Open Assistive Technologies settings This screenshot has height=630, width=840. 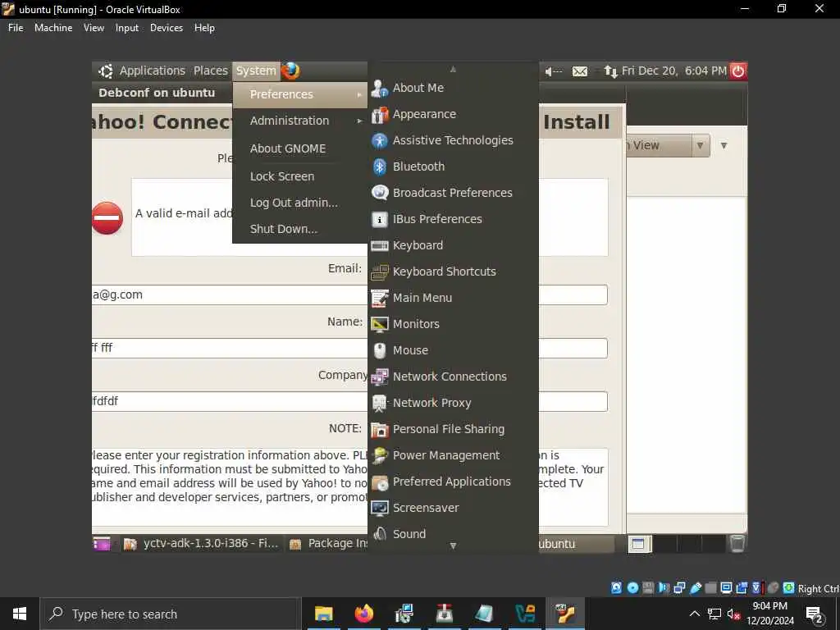(453, 140)
